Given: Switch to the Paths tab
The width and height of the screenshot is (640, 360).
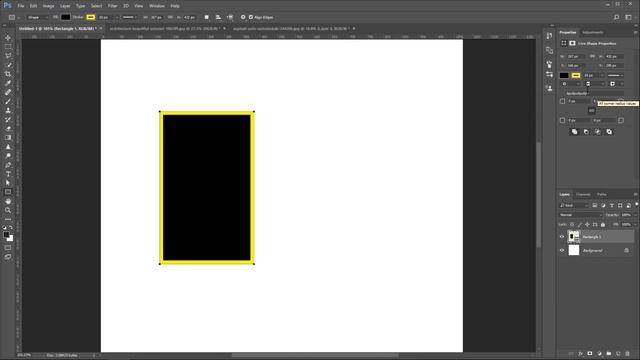Looking at the screenshot, I should coord(602,194).
